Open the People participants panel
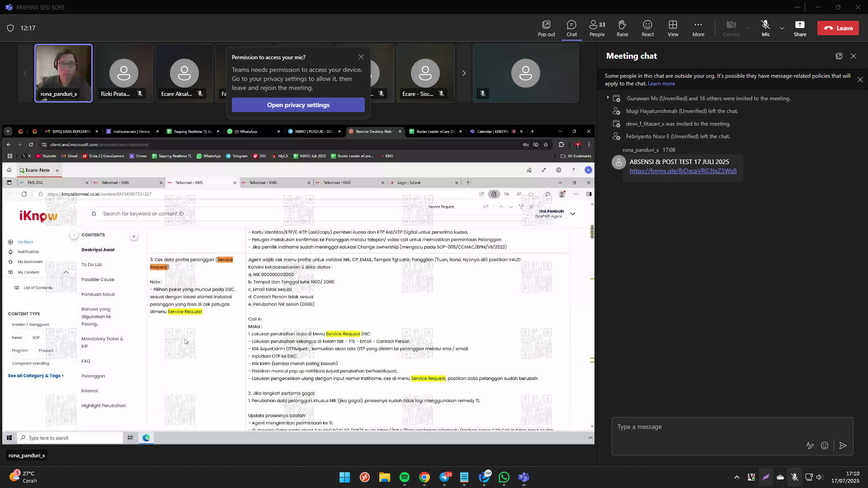The width and height of the screenshot is (868, 488). tap(597, 28)
